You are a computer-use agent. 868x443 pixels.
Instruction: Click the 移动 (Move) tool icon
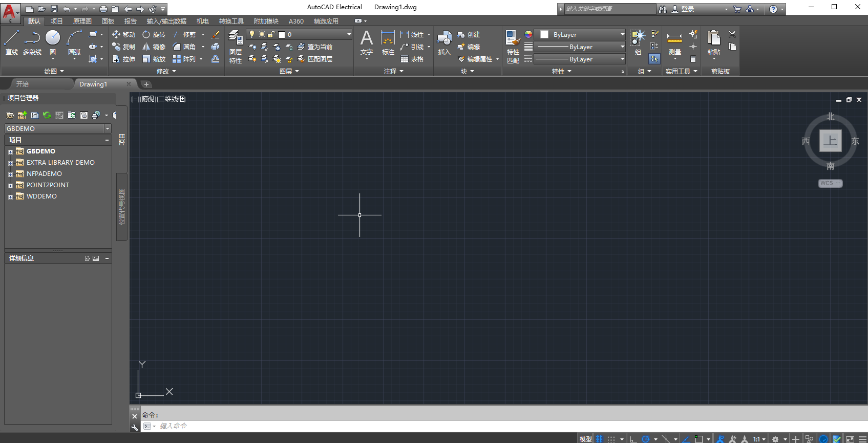coord(116,34)
